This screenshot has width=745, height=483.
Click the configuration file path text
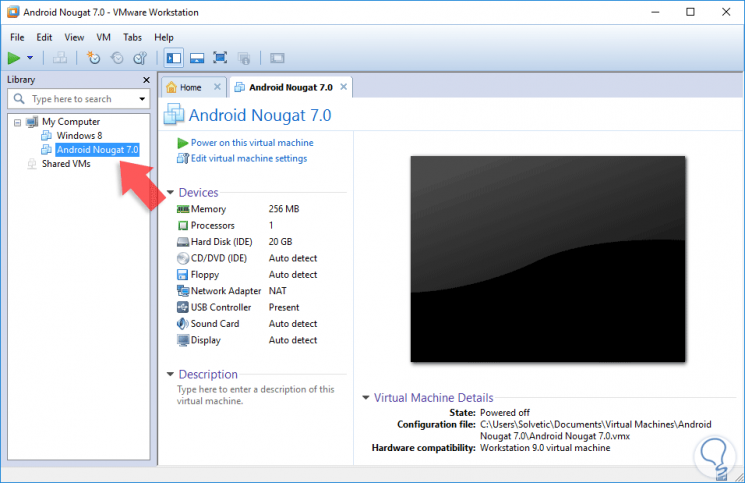coord(595,430)
